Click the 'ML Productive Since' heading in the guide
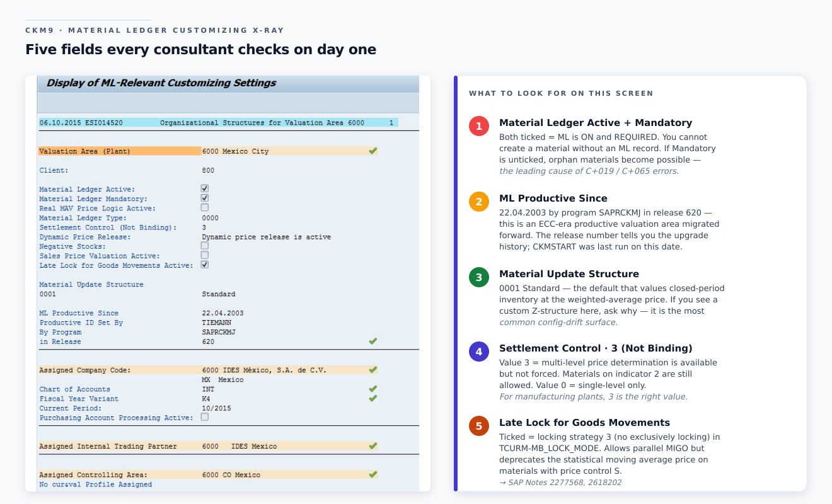 coord(553,198)
